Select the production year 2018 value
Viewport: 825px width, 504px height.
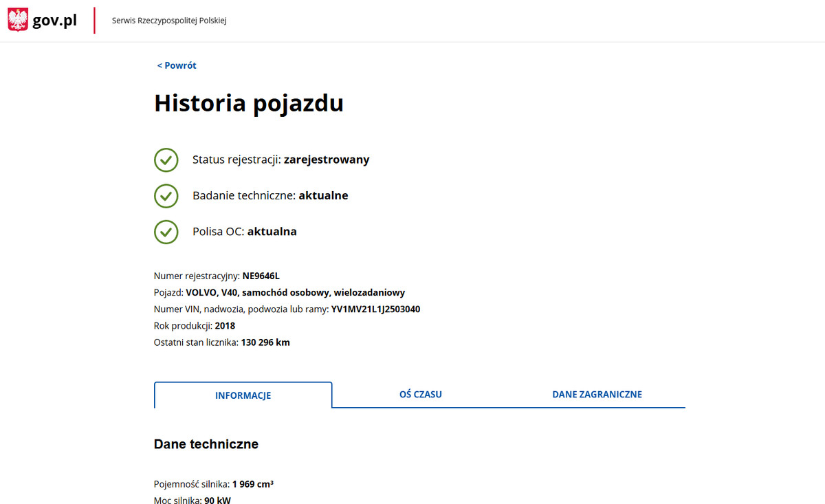pos(226,325)
